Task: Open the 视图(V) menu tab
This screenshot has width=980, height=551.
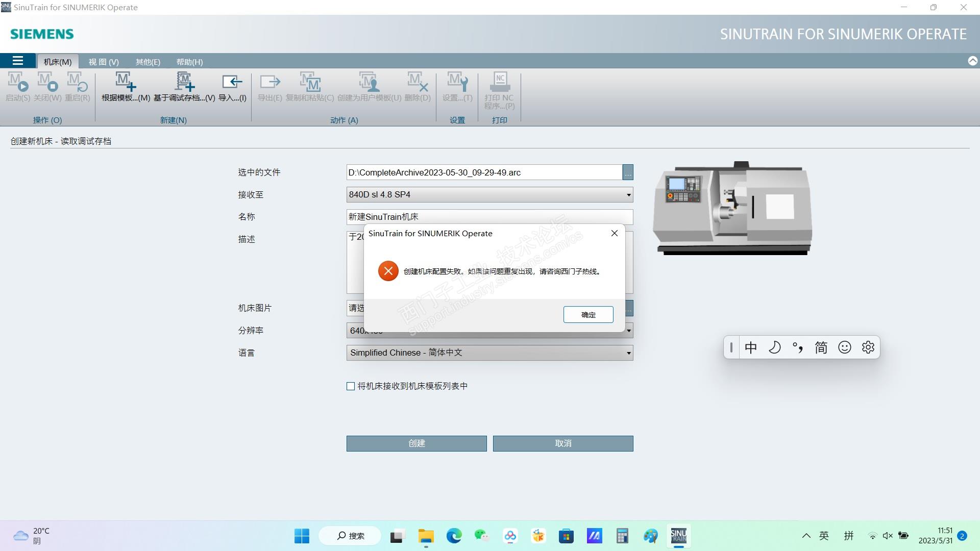Action: tap(103, 62)
